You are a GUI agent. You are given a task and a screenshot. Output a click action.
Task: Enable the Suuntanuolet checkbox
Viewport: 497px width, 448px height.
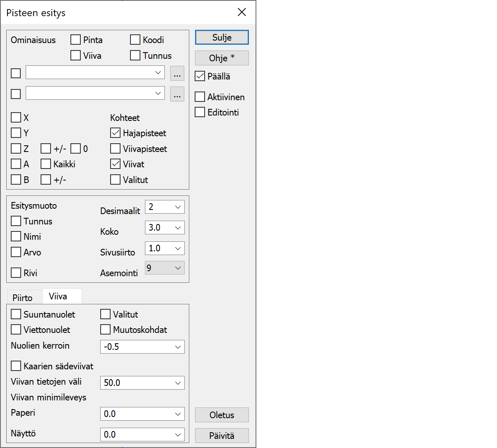(x=16, y=314)
